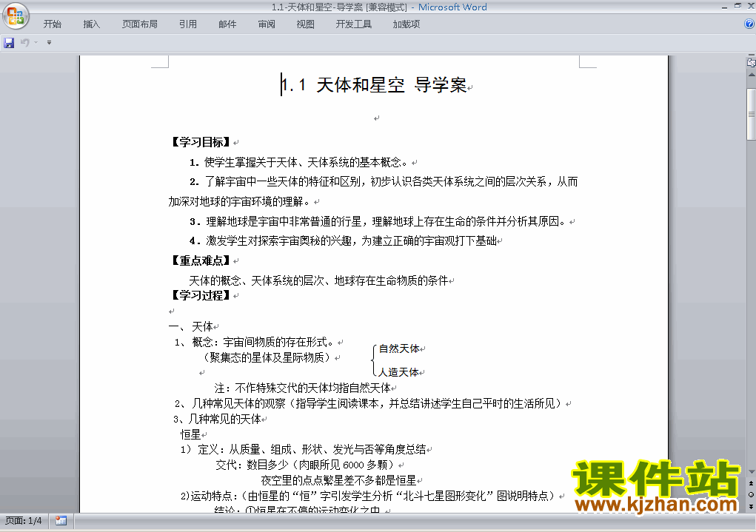
Task: Click the window split handle above the ruler icon
Action: coord(751,55)
